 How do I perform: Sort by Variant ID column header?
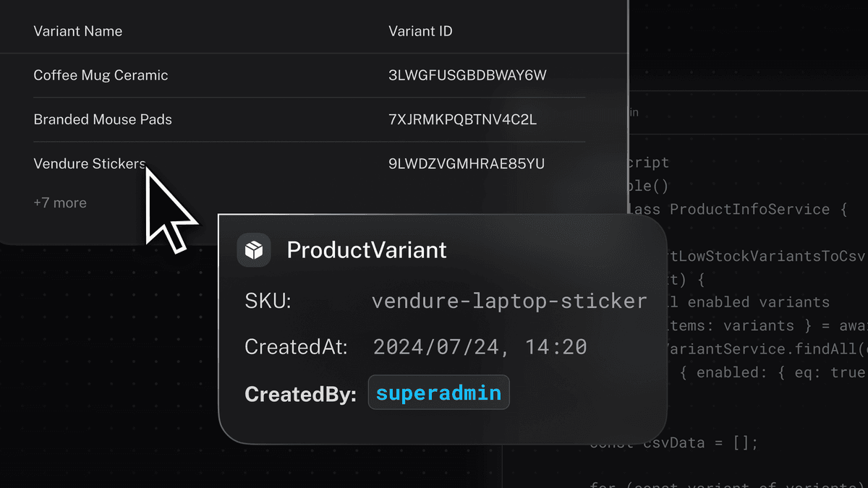pyautogui.click(x=420, y=31)
